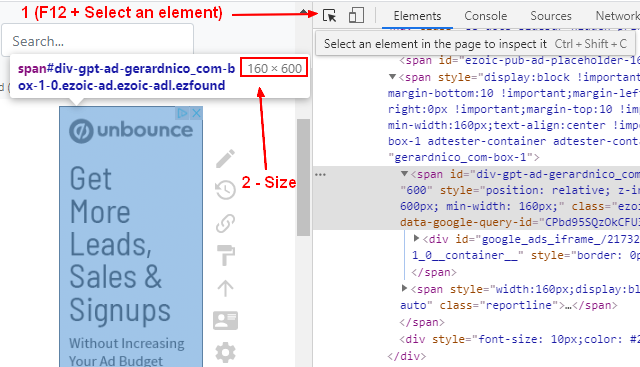Click the up arrow icon

coord(225,288)
